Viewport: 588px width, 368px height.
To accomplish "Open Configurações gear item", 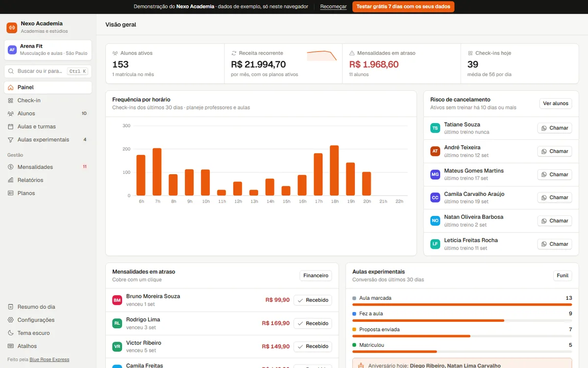I will pyautogui.click(x=48, y=320).
